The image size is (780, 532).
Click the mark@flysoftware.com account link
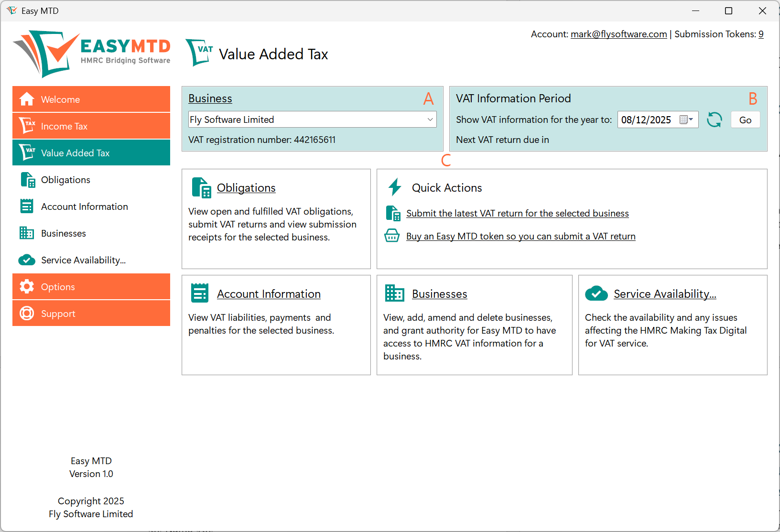pyautogui.click(x=618, y=34)
